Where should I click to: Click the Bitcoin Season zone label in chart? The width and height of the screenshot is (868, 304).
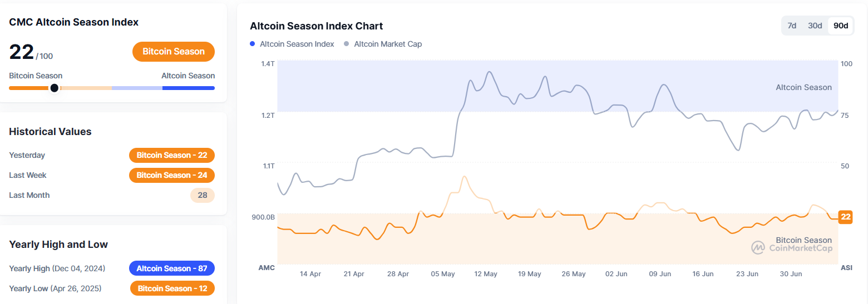tap(803, 240)
